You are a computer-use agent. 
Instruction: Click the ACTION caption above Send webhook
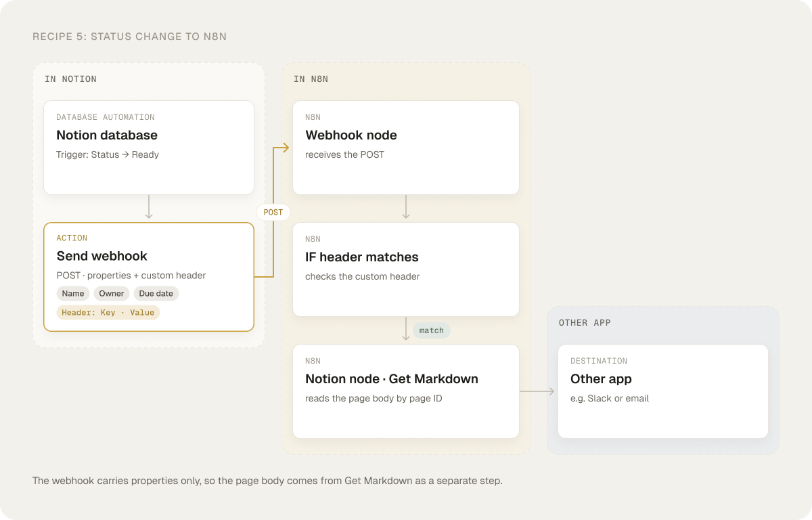click(x=72, y=238)
